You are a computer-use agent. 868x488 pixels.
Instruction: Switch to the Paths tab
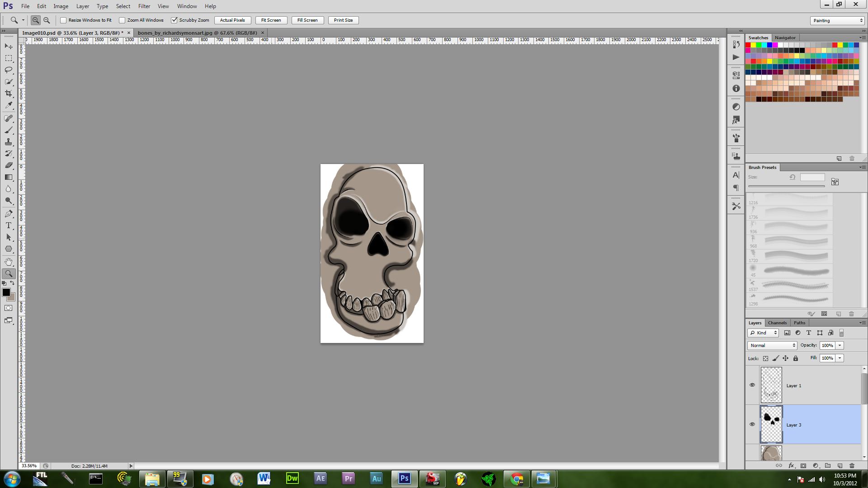(x=799, y=323)
